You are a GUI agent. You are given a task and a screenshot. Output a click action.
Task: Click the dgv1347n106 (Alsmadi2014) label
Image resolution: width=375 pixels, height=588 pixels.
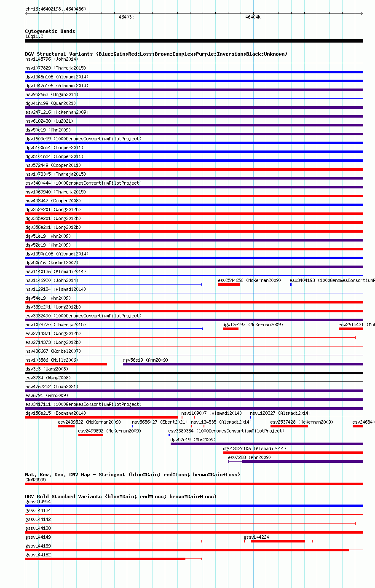point(57,86)
